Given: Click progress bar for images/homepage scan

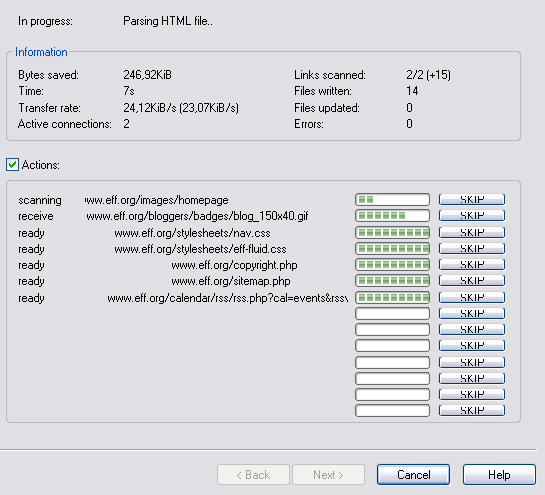Looking at the screenshot, I should [392, 200].
